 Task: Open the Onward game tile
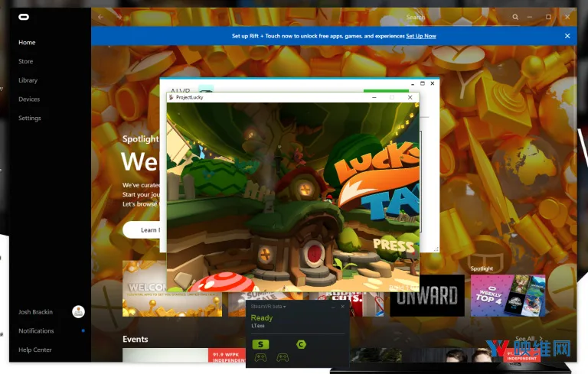click(427, 296)
